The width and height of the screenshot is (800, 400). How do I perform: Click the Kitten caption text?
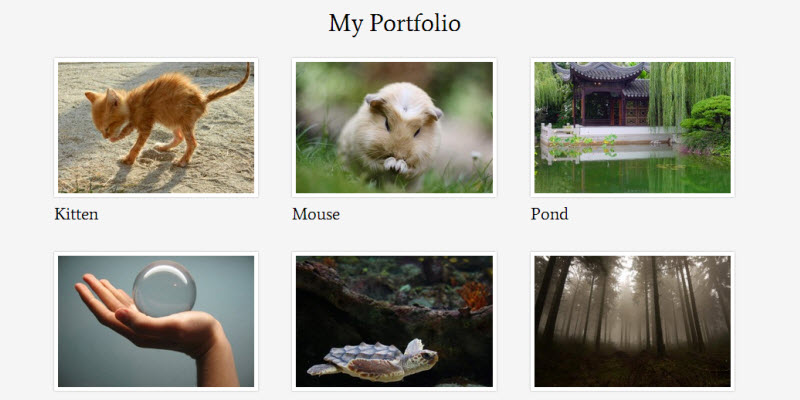pos(76,214)
